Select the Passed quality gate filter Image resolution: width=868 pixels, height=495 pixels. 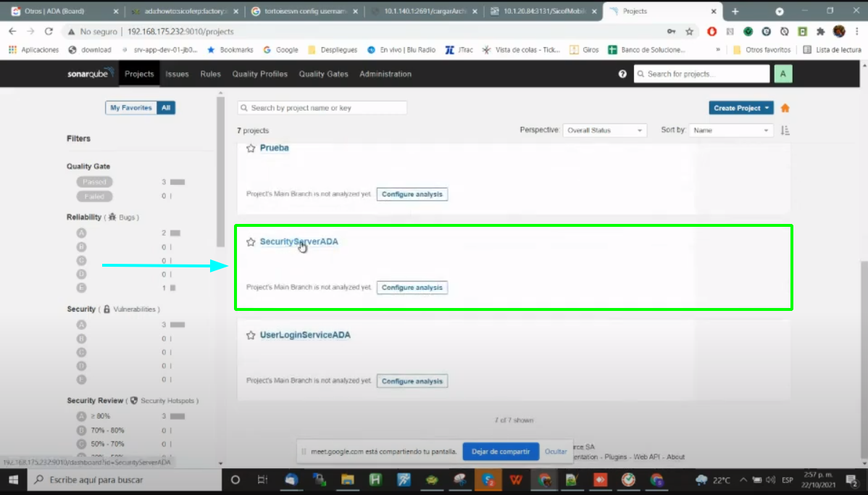point(94,182)
